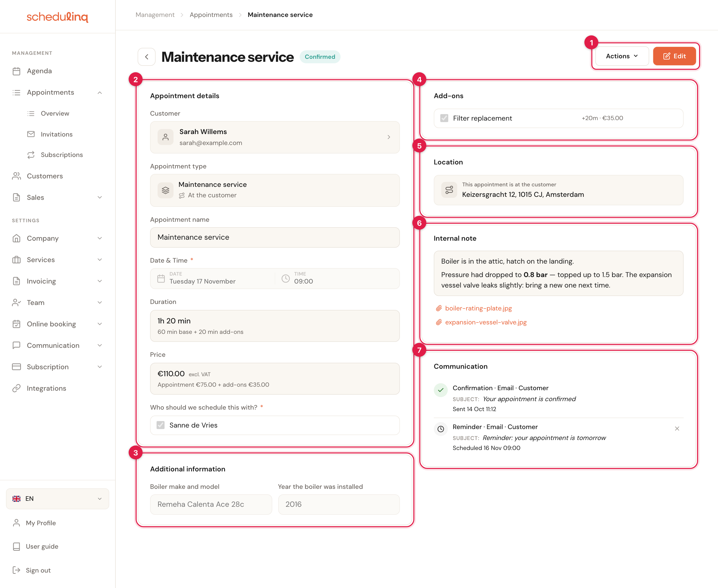Image resolution: width=718 pixels, height=588 pixels.
Task: Expand the Sales menu section
Action: point(100,198)
